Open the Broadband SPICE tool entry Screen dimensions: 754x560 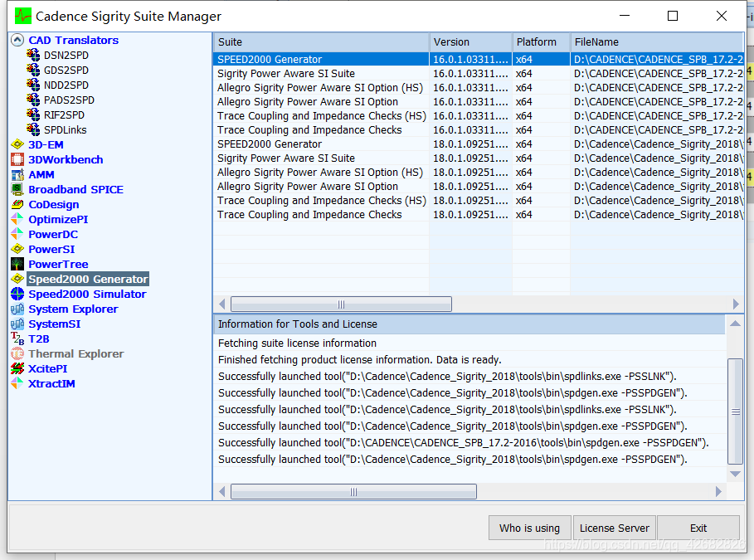(x=75, y=189)
